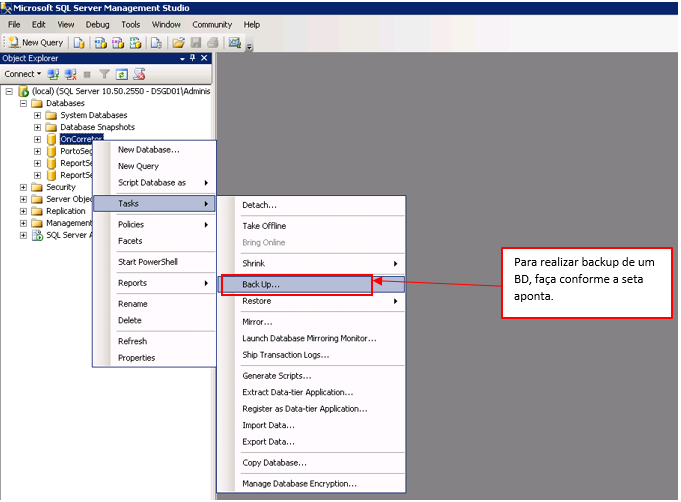
Task: Choose Generate Scripts... in Tasks submenu
Action: 311,376
